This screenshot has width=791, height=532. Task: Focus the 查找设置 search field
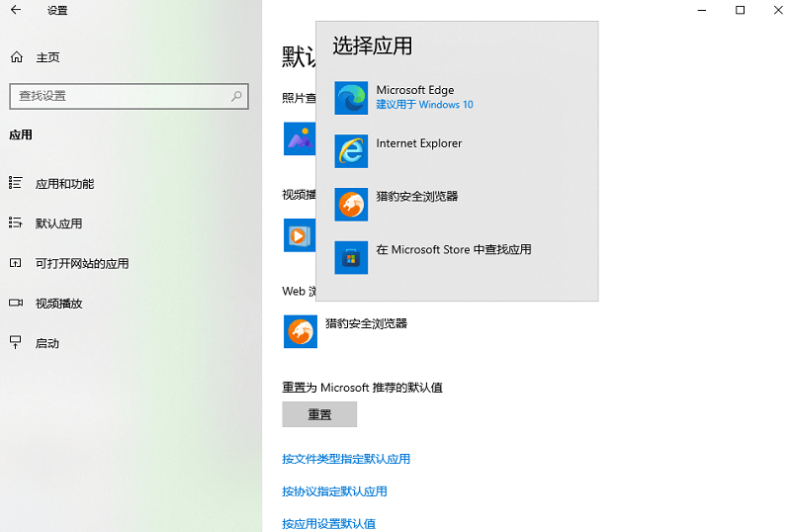point(130,96)
